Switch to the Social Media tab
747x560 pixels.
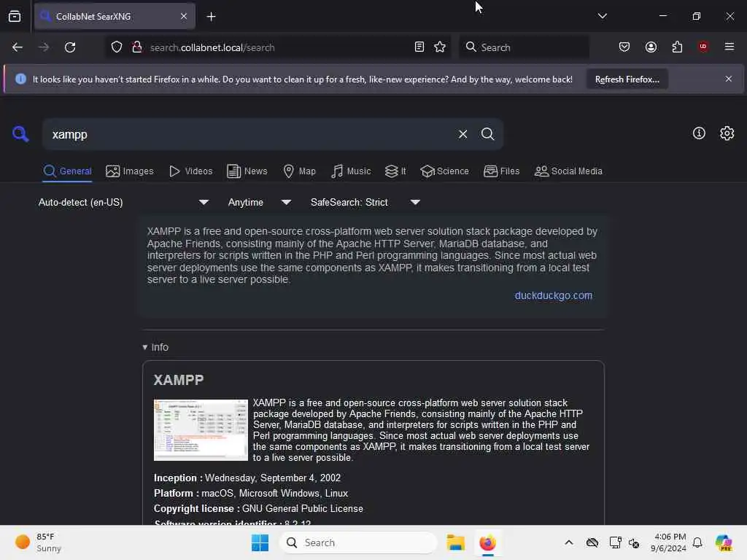tap(568, 171)
